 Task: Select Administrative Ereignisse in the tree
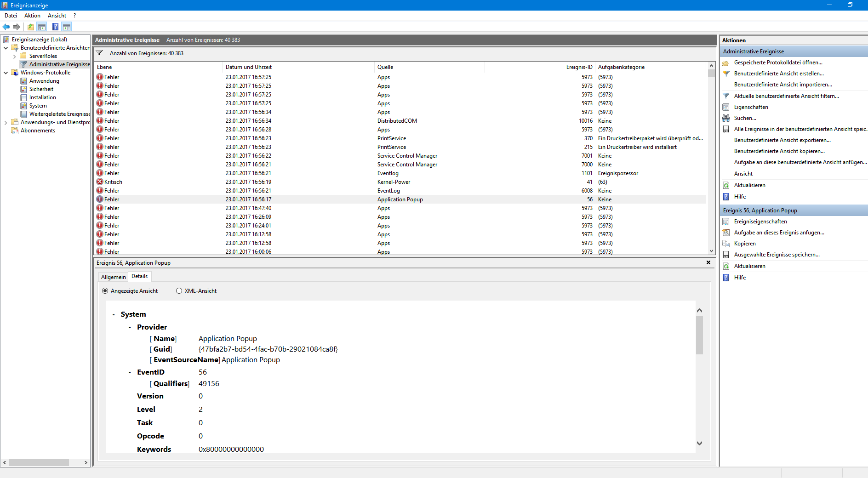[x=59, y=64]
